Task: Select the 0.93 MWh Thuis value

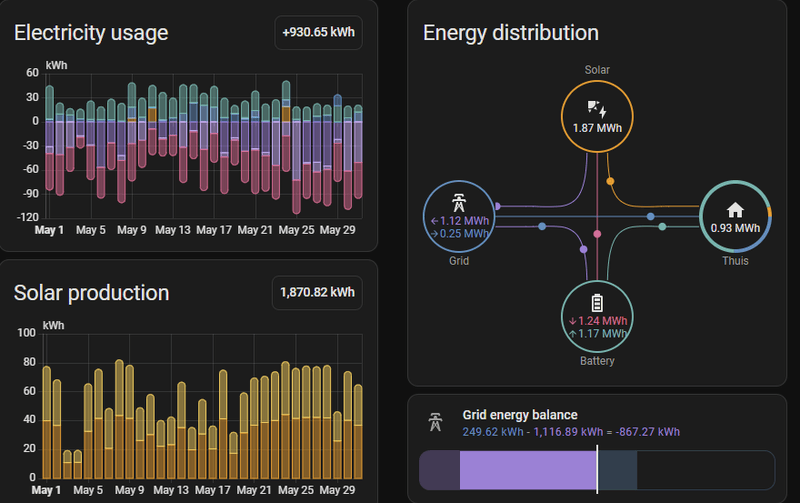Action: pyautogui.click(x=735, y=228)
